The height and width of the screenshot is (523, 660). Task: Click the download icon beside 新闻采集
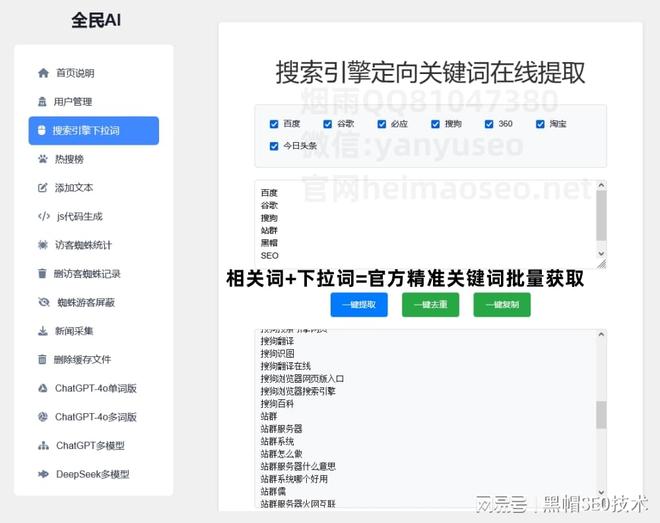(x=42, y=331)
